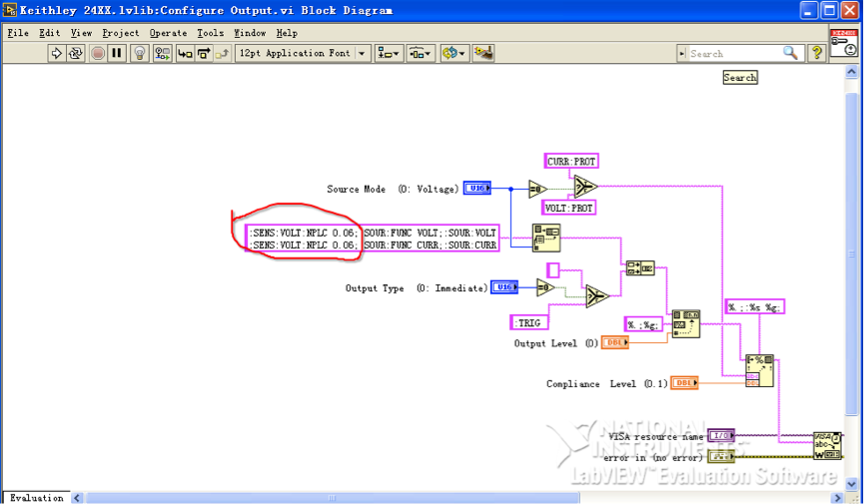Click the :TRIG string constant
This screenshot has height=504, width=864.
530,322
